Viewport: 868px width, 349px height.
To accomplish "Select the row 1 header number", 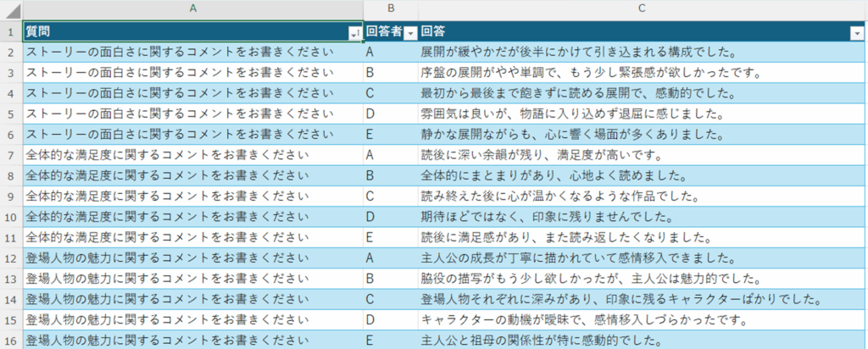I will click(10, 32).
